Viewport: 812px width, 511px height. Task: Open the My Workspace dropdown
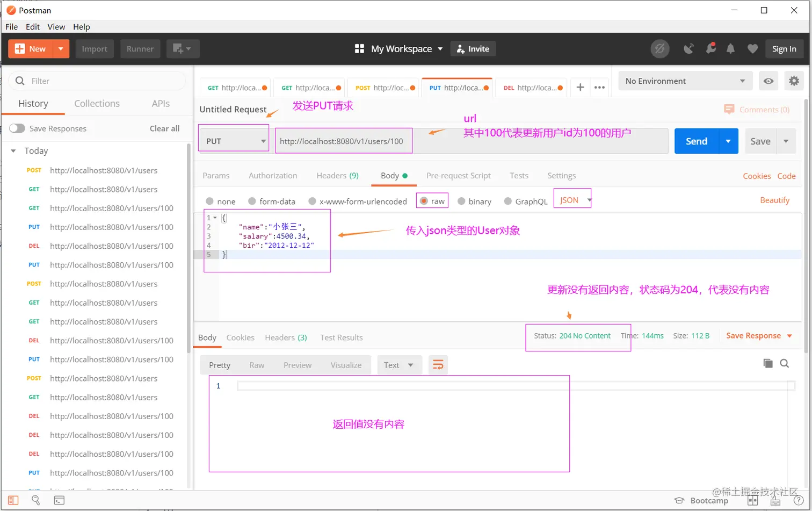[x=407, y=49]
